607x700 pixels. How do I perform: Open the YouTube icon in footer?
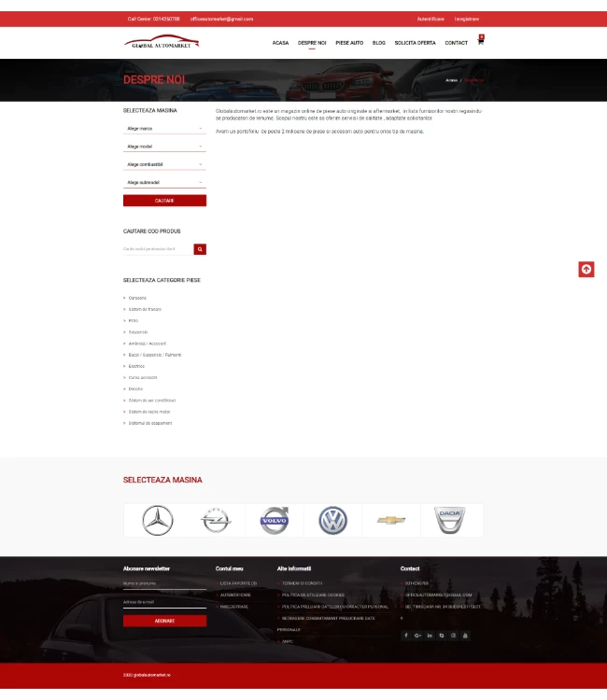click(465, 636)
